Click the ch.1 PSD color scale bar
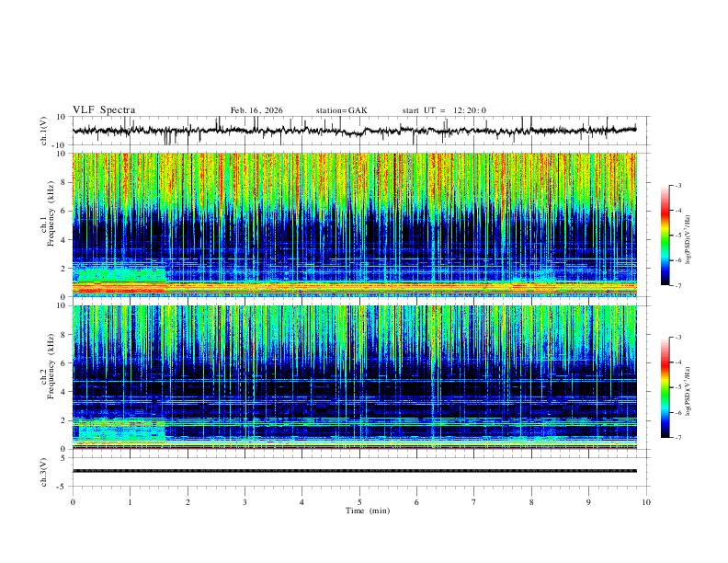The image size is (728, 563). (665, 236)
